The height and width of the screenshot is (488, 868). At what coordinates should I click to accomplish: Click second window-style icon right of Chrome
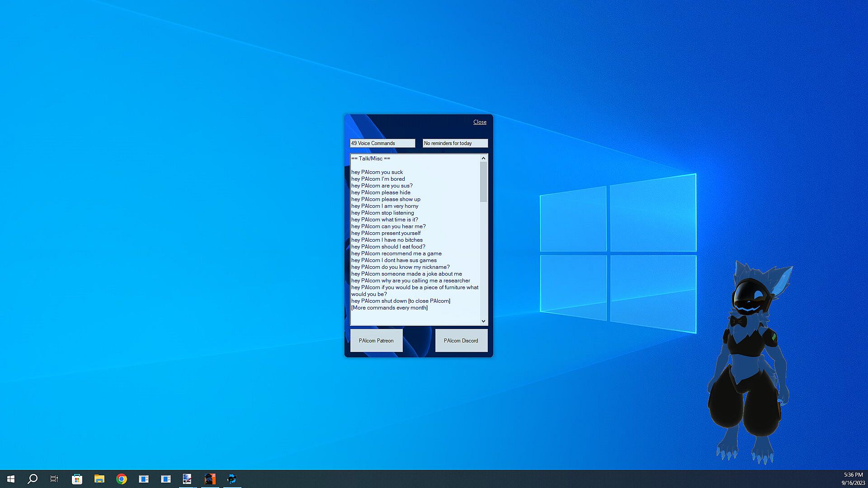tap(165, 479)
